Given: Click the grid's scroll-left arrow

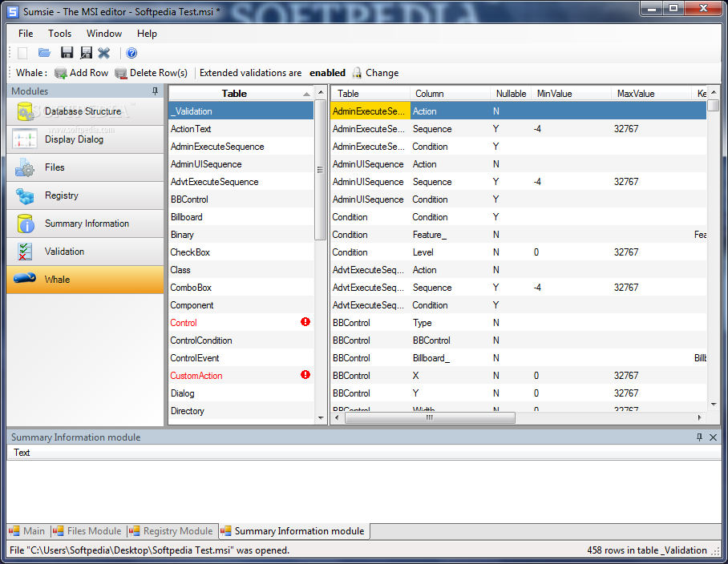Looking at the screenshot, I should (x=337, y=418).
